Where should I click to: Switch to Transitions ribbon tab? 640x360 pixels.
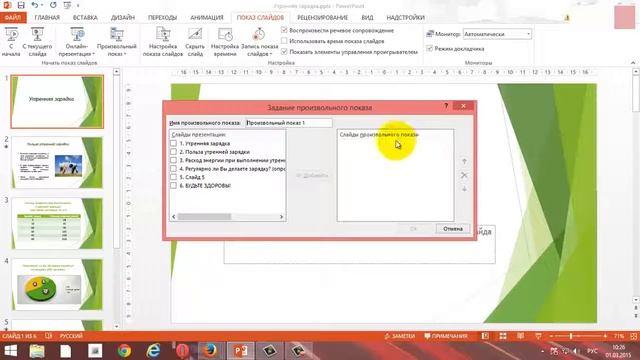coord(162,18)
